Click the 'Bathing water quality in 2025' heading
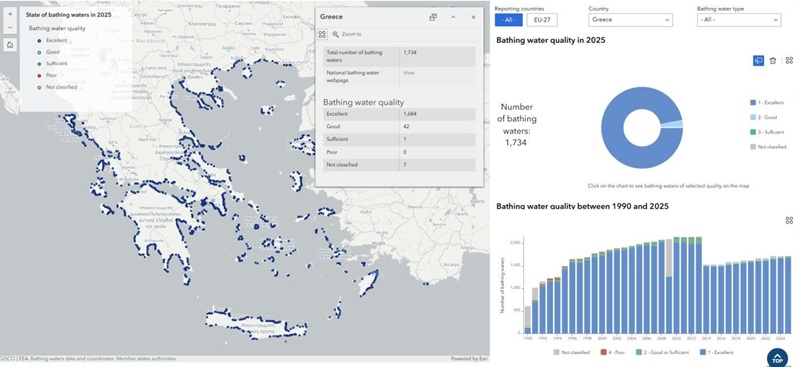This screenshot has height=367, width=799. (551, 40)
